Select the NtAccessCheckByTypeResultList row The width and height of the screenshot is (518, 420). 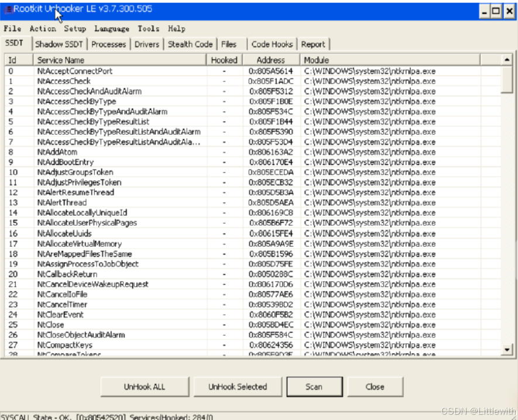pos(253,122)
